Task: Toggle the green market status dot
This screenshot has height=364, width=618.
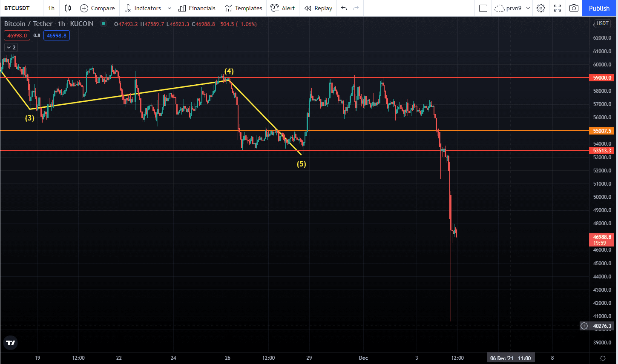Action: (103, 24)
